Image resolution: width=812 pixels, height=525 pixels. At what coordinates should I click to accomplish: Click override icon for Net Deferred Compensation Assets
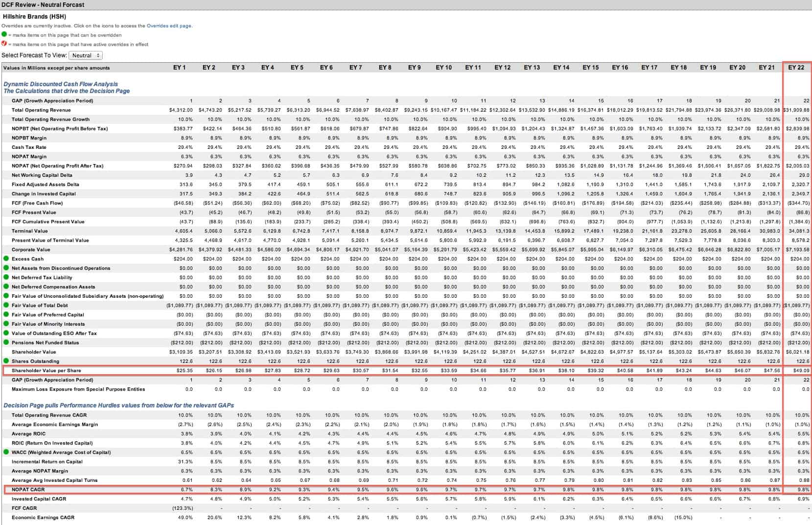pyautogui.click(x=6, y=286)
